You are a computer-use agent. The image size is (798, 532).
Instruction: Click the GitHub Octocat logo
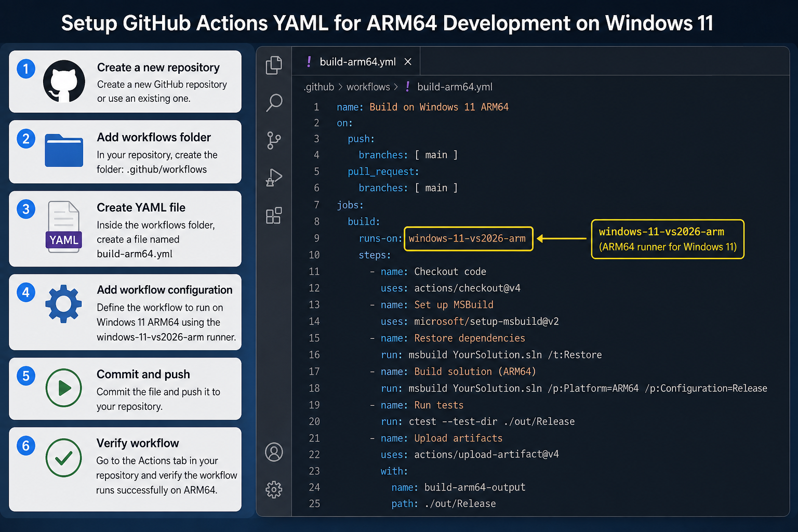64,81
